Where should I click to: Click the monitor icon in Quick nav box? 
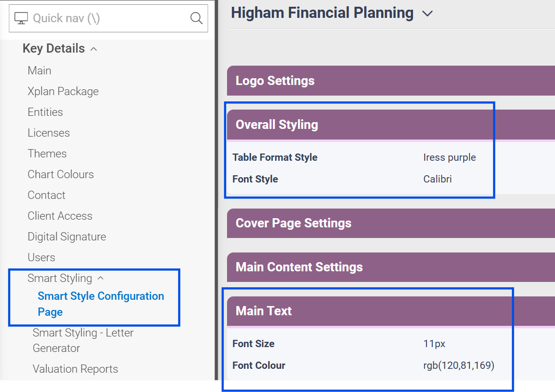pyautogui.click(x=21, y=18)
